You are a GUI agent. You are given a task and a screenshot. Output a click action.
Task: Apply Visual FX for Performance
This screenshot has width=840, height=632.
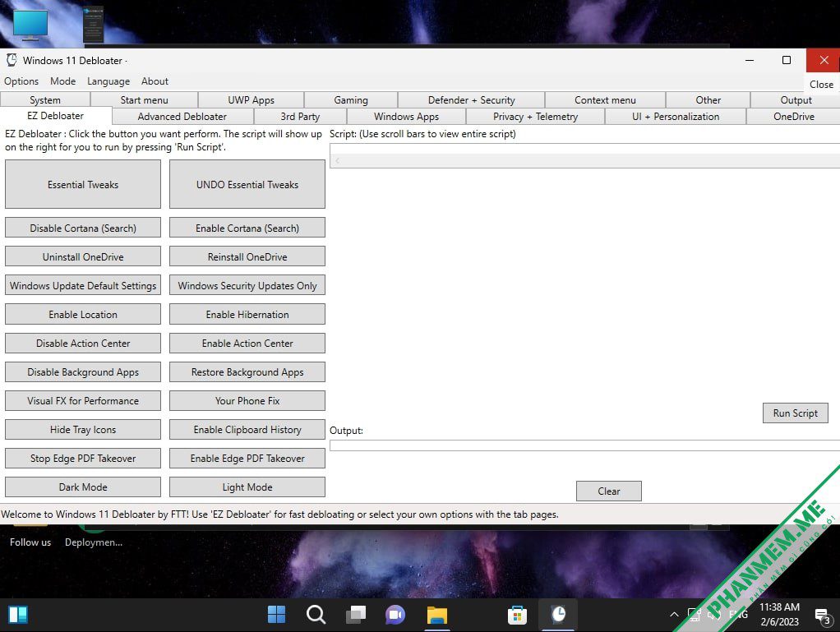[x=83, y=400]
